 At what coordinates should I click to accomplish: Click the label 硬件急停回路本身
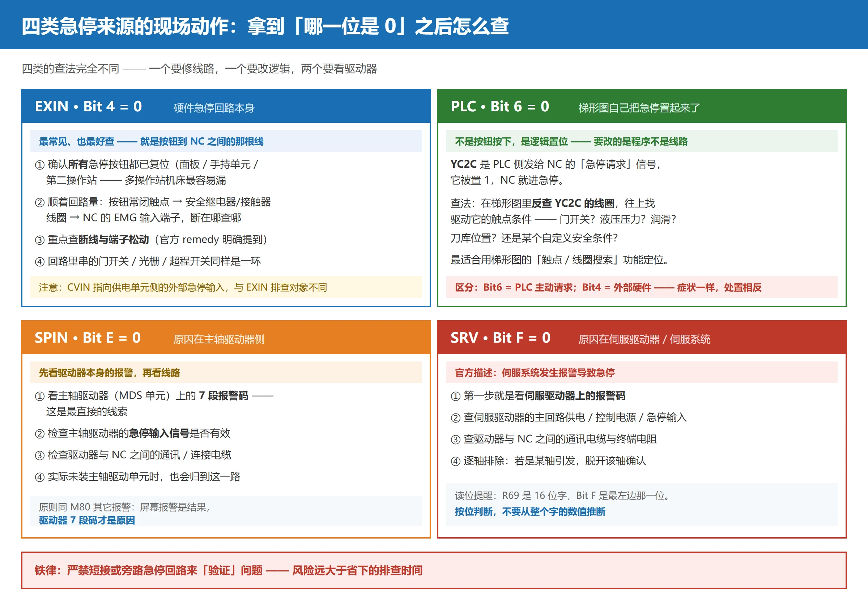pyautogui.click(x=214, y=108)
